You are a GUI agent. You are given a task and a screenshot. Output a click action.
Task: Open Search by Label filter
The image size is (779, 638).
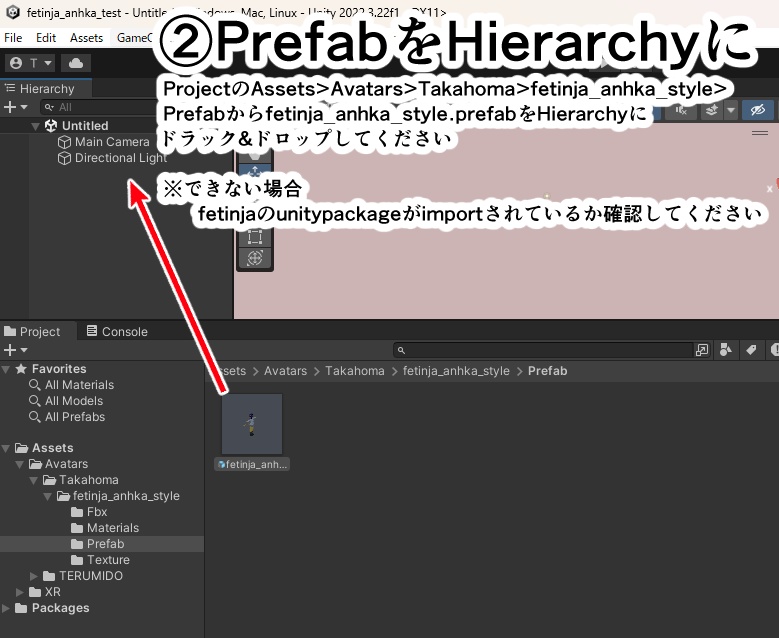[751, 350]
